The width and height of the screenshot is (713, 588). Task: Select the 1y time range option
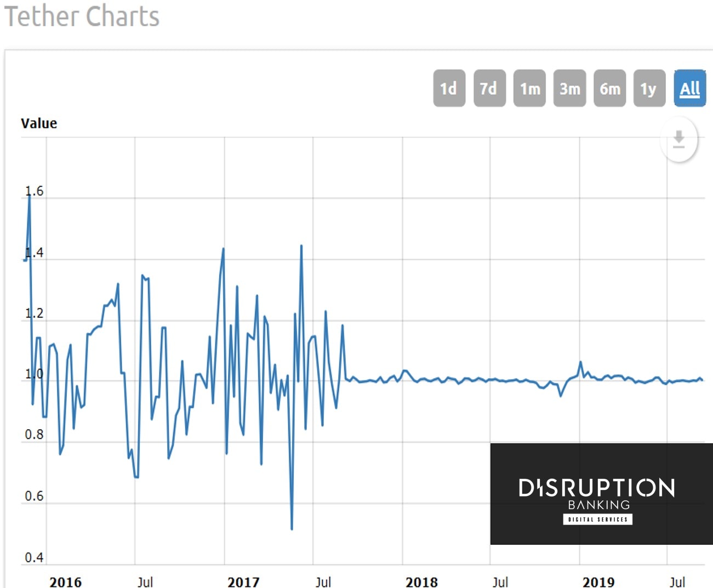tap(648, 88)
